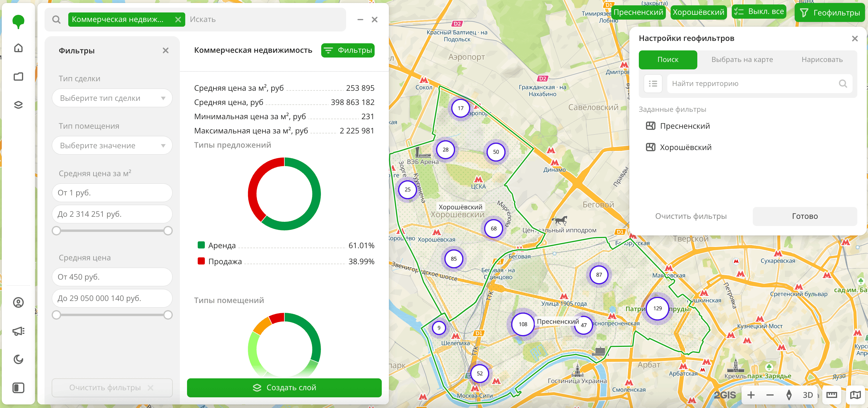Click the megaphone announcements icon
The height and width of the screenshot is (408, 868).
pyautogui.click(x=18, y=331)
